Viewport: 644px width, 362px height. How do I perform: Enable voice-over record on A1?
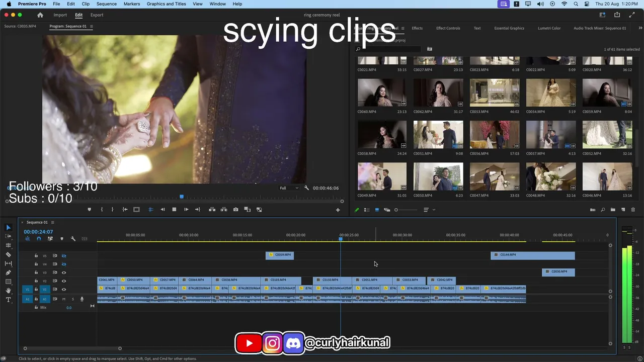click(x=82, y=299)
